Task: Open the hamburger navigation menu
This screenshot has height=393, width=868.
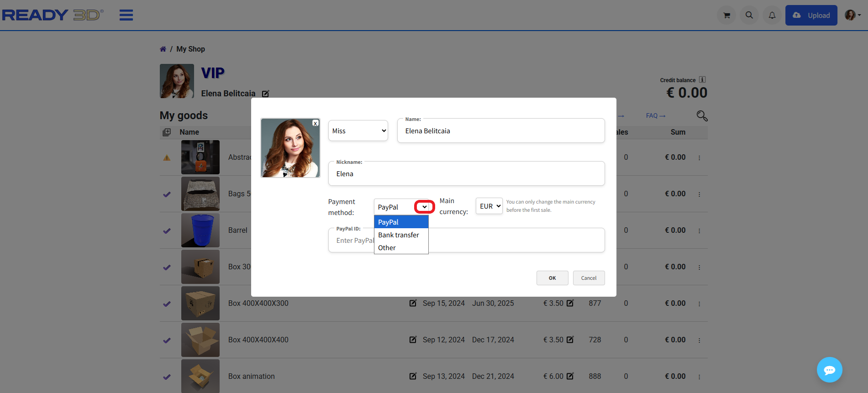Action: (x=126, y=15)
